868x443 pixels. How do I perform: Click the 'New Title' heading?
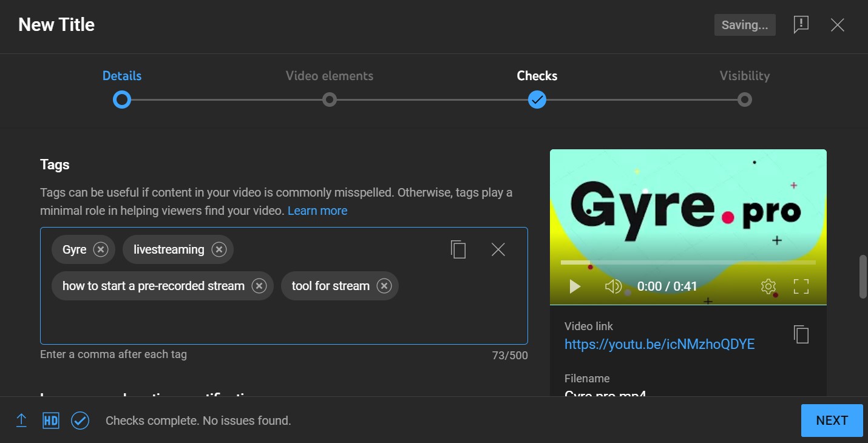click(x=56, y=25)
